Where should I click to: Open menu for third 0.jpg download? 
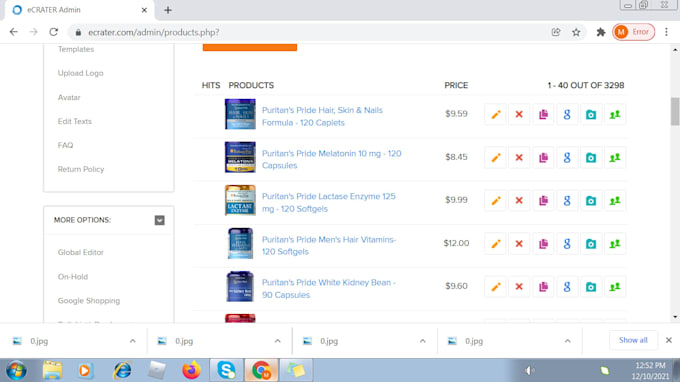(x=422, y=341)
